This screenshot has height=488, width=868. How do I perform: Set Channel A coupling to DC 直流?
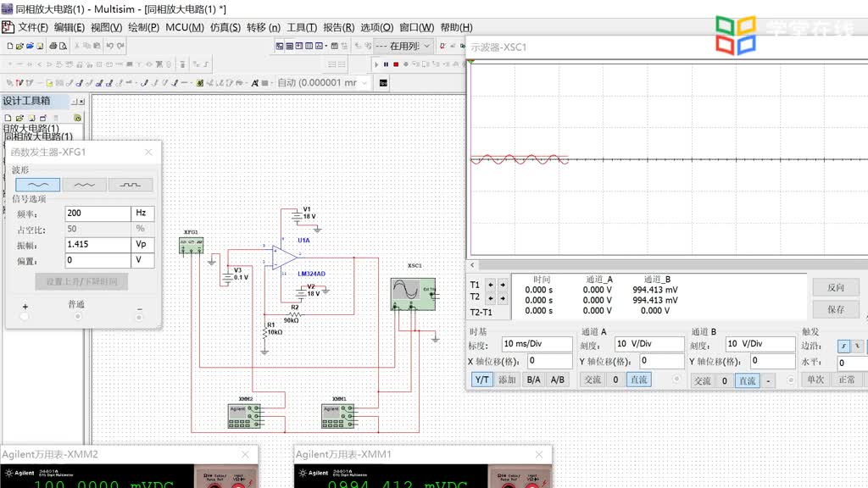639,380
